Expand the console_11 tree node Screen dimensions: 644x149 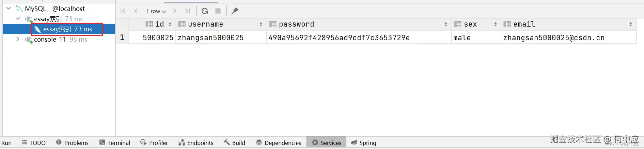[x=18, y=39]
